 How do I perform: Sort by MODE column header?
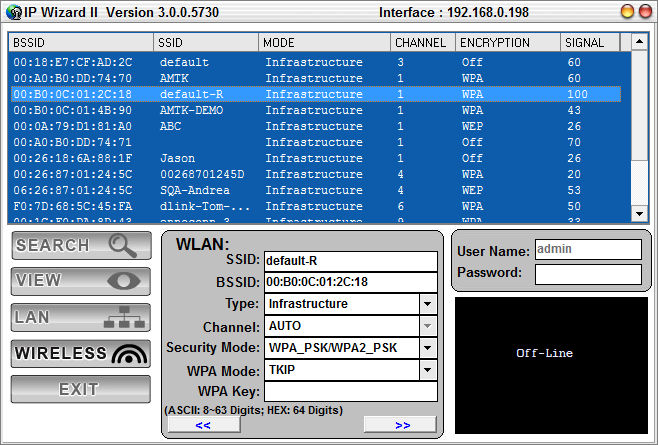[325, 42]
